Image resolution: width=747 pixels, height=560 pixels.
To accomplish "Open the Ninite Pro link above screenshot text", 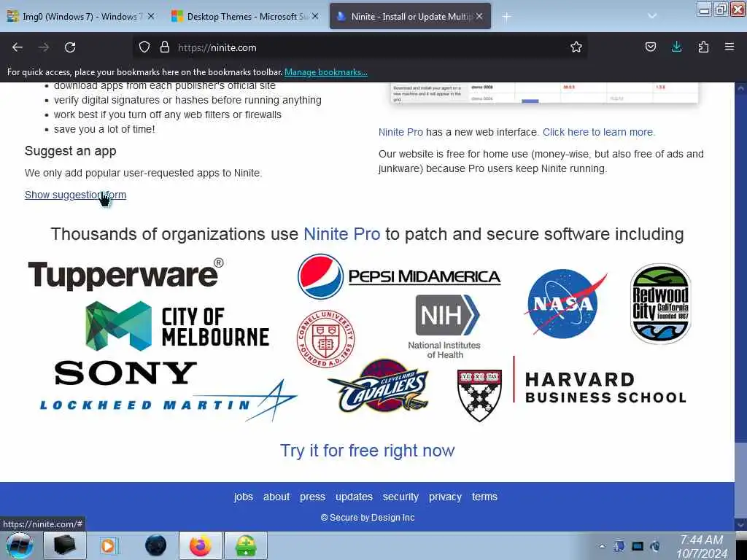I will click(400, 132).
